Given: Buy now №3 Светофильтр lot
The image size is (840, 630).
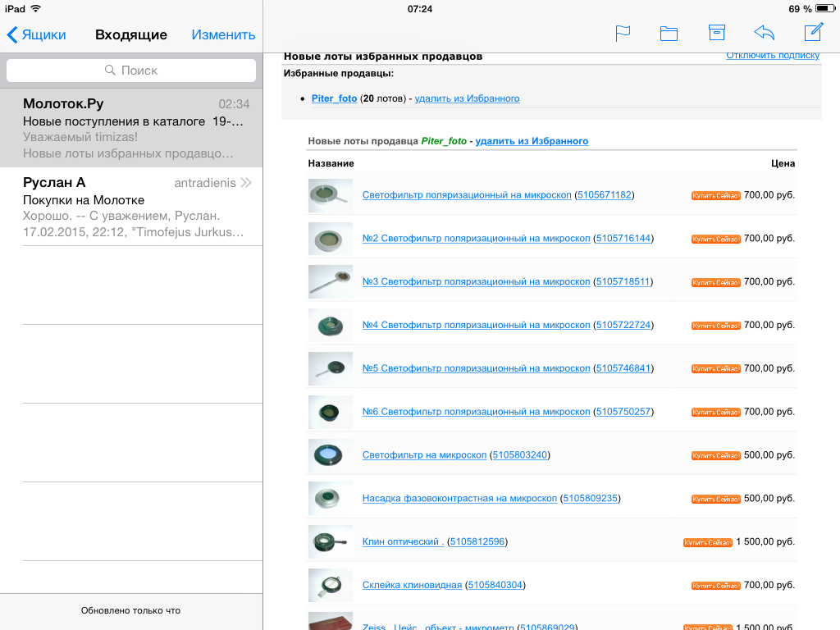Looking at the screenshot, I should click(715, 283).
